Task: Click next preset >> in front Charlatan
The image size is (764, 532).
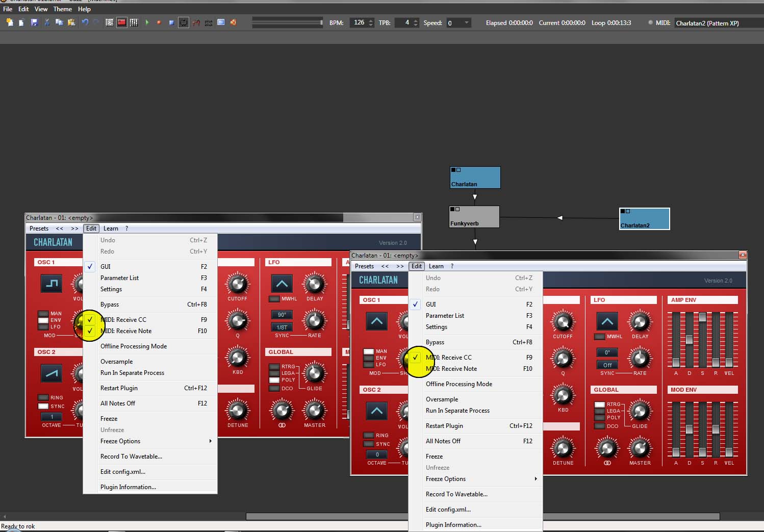Action: pyautogui.click(x=400, y=266)
